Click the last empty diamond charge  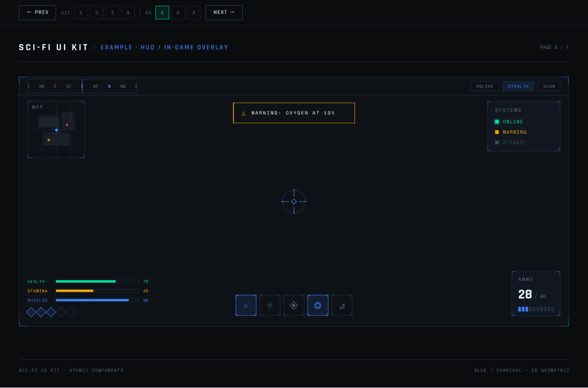tap(70, 312)
